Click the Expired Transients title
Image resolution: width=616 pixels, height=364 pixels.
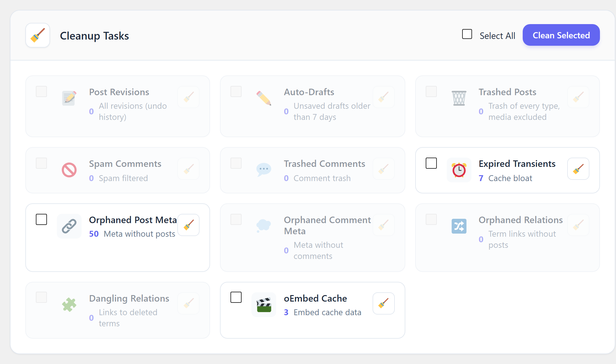(517, 164)
